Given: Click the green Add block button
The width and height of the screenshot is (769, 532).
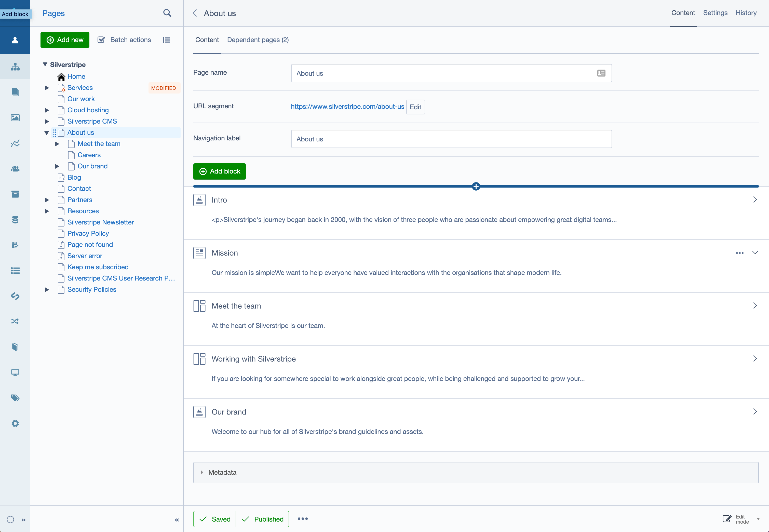Looking at the screenshot, I should [x=220, y=171].
